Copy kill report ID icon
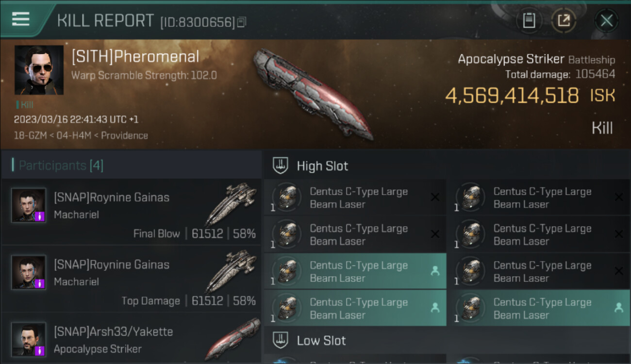The width and height of the screenshot is (631, 364). pyautogui.click(x=242, y=22)
